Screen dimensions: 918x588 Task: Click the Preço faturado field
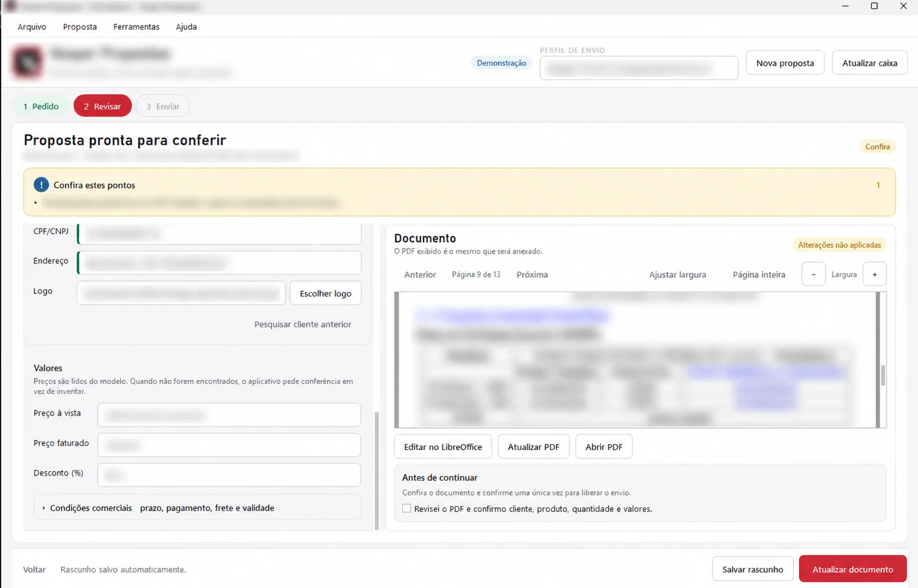(229, 445)
